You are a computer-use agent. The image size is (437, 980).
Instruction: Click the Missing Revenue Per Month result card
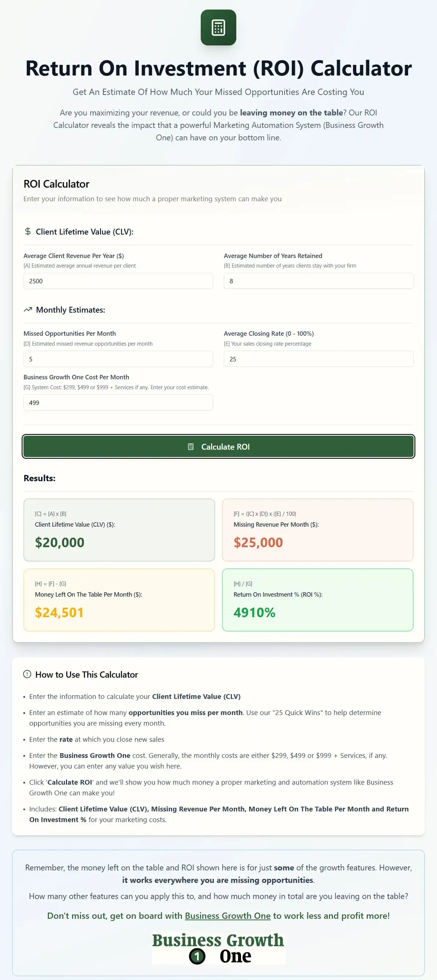pyautogui.click(x=318, y=530)
